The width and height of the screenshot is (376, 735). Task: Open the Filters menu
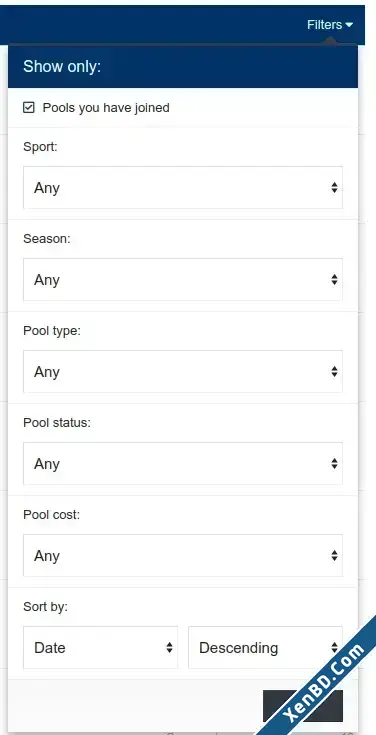pyautogui.click(x=330, y=24)
